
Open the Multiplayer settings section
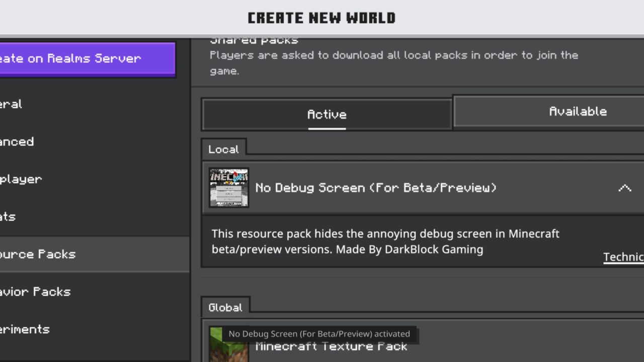click(95, 179)
